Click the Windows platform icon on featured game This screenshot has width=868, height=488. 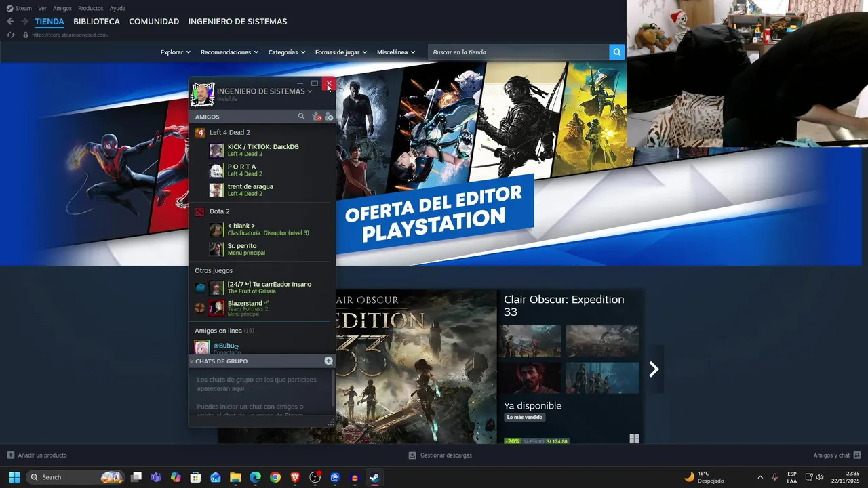(634, 439)
